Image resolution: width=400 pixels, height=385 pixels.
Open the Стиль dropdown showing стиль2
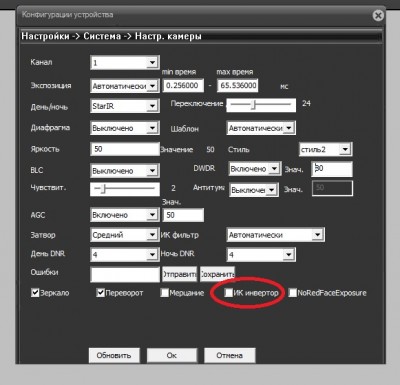click(325, 149)
